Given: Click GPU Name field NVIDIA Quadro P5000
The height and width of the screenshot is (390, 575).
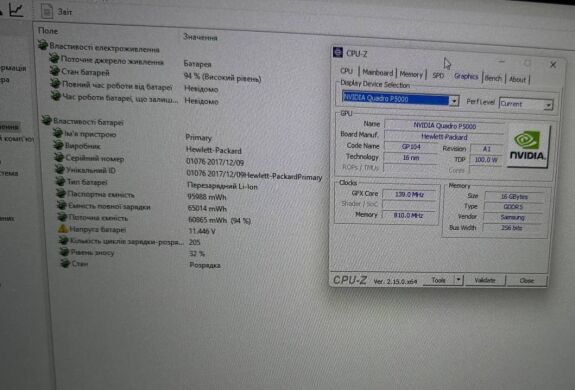Looking at the screenshot, I should (x=444, y=126).
